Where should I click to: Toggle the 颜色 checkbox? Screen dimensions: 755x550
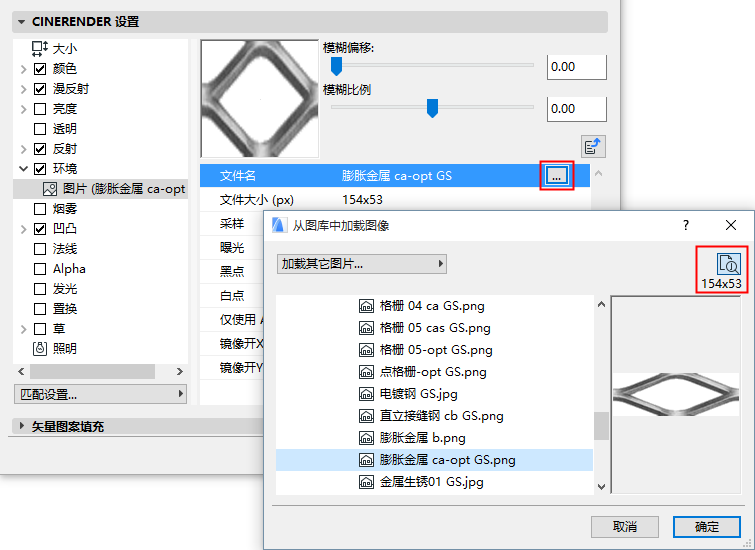click(40, 69)
